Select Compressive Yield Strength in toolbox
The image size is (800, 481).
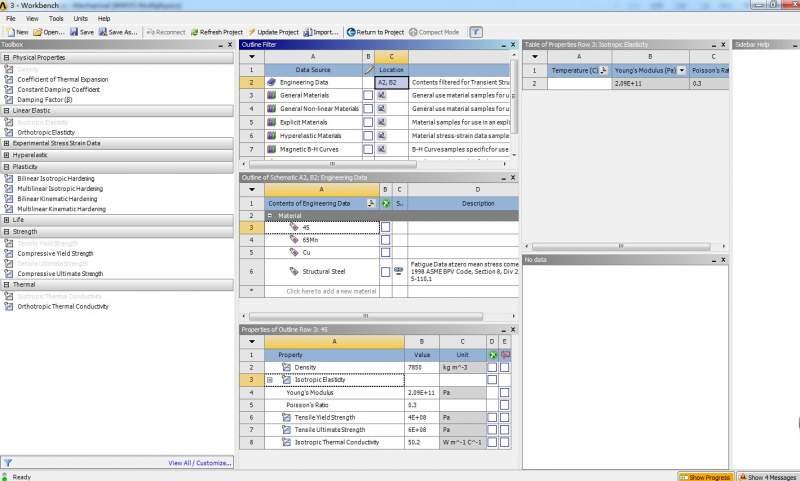pos(55,254)
